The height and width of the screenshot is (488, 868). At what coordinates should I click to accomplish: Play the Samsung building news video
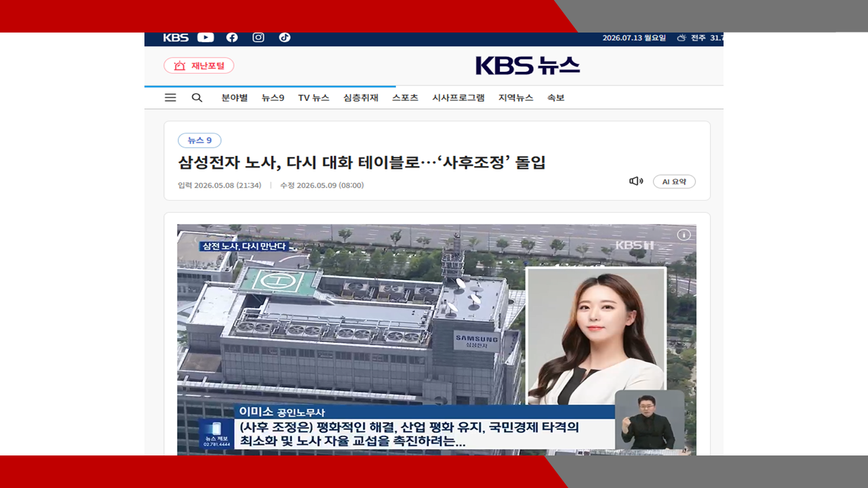click(437, 340)
